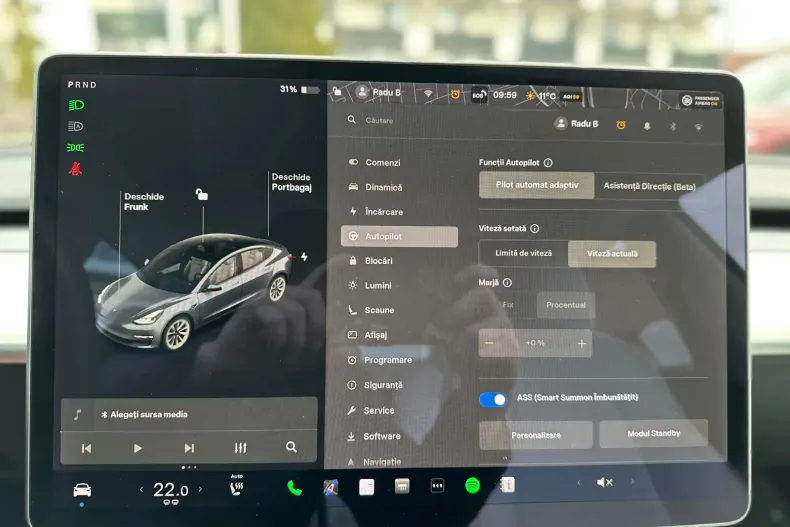Select the Procentual margin option
Image resolution: width=790 pixels, height=527 pixels.
coord(566,305)
